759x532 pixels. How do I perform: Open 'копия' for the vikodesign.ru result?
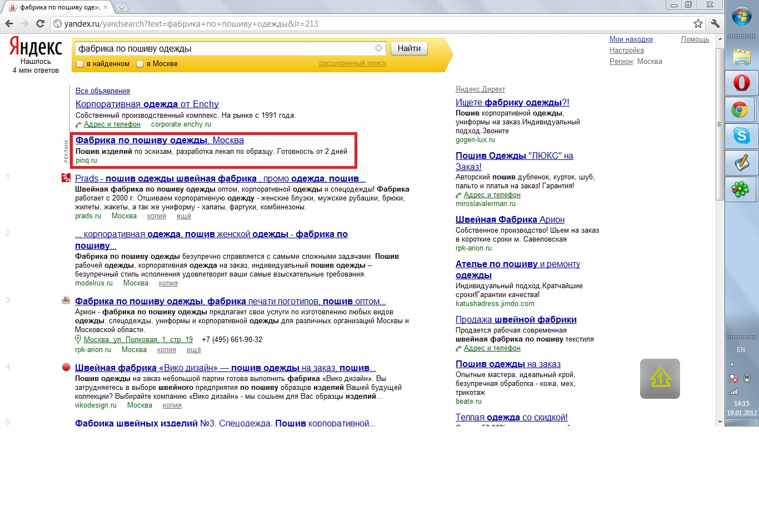coord(172,405)
